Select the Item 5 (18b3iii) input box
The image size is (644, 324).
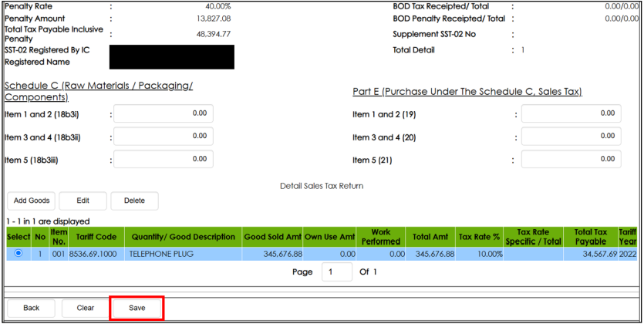164,160
